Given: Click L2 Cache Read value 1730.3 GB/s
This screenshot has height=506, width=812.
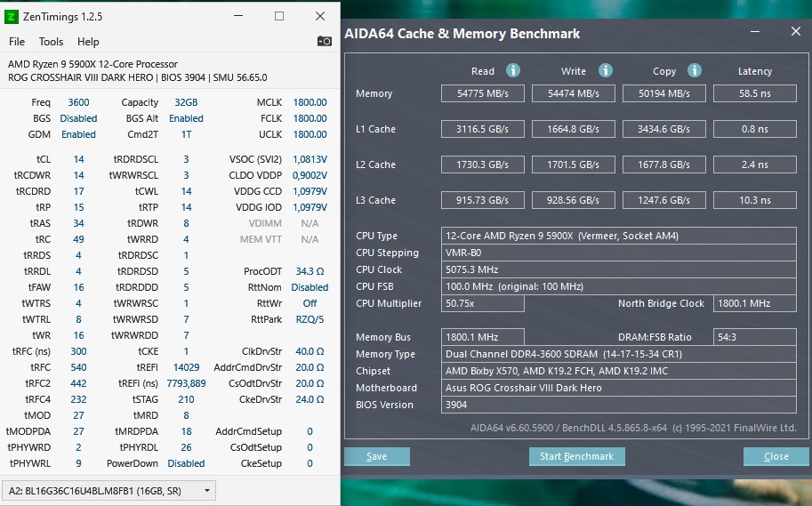Looking at the screenshot, I should coord(483,165).
